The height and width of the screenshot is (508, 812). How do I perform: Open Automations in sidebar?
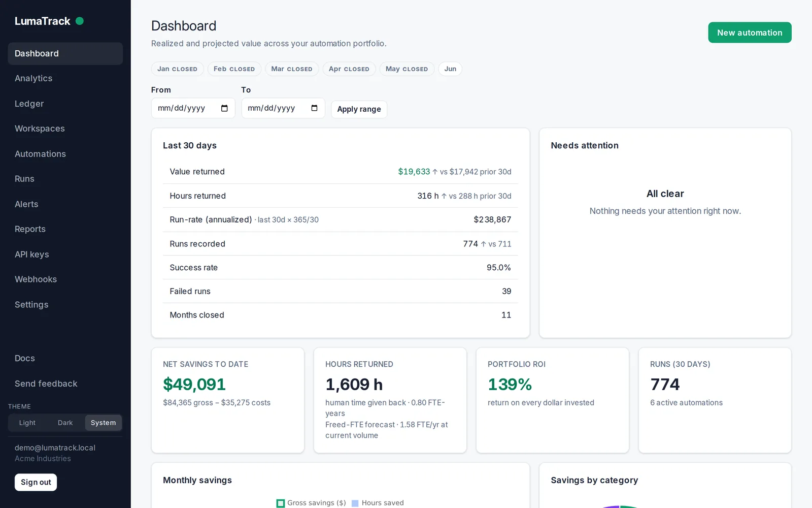click(x=65, y=154)
